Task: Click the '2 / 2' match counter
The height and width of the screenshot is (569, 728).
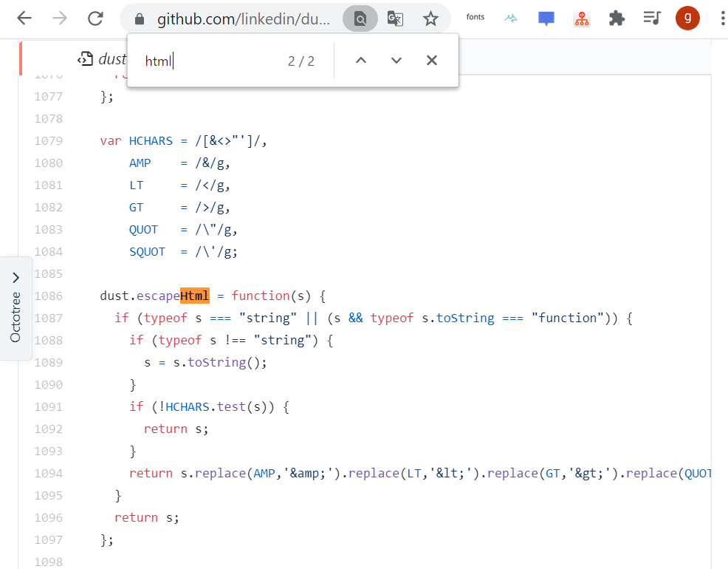Action: [x=301, y=61]
